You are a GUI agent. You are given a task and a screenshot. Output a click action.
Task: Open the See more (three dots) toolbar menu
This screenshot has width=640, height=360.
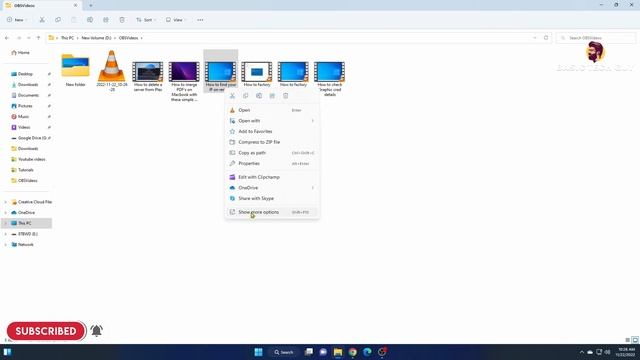(200, 20)
